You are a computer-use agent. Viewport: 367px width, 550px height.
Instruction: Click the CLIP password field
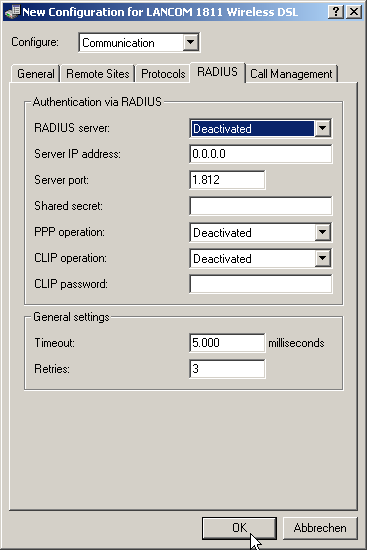pos(261,284)
